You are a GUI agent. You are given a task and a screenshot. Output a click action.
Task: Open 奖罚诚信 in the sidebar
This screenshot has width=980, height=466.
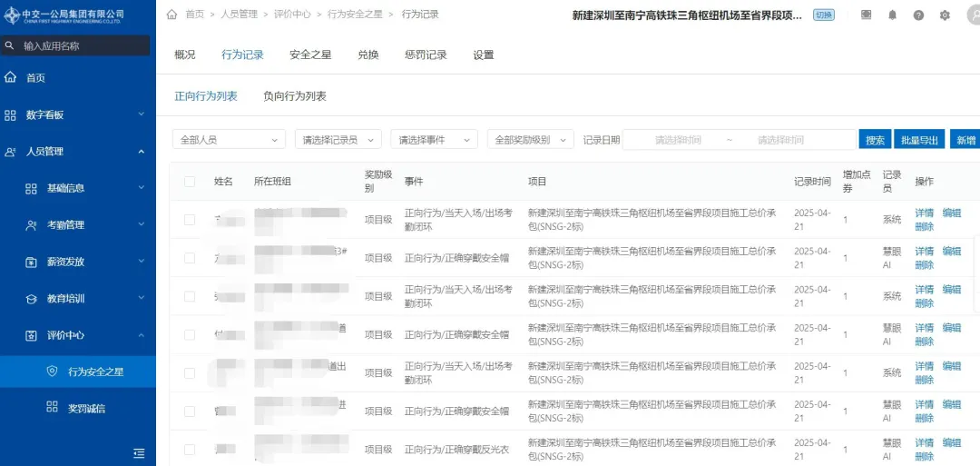tap(78, 409)
